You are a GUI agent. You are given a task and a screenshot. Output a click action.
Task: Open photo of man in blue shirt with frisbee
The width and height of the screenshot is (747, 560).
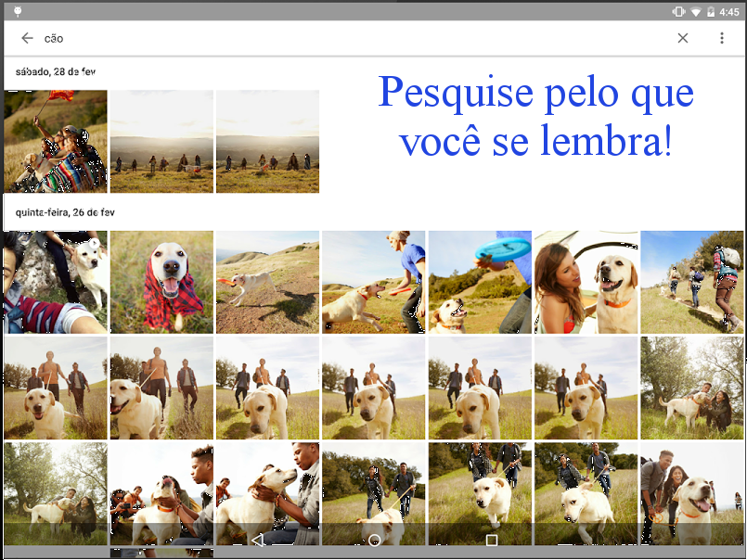[x=373, y=282]
